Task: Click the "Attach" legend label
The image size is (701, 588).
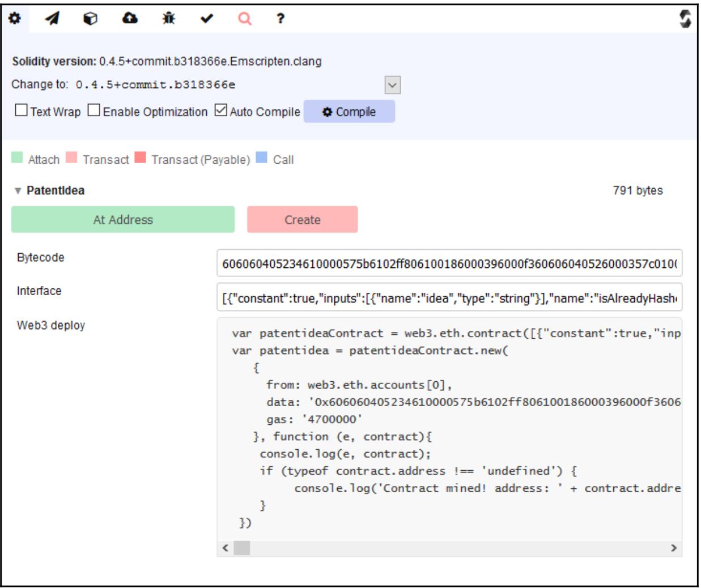Action: coord(44,160)
